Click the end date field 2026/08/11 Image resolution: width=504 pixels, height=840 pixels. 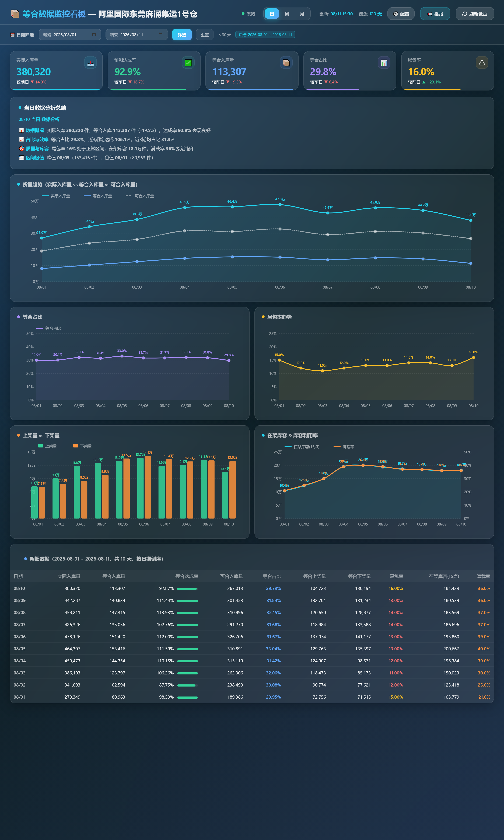(136, 35)
